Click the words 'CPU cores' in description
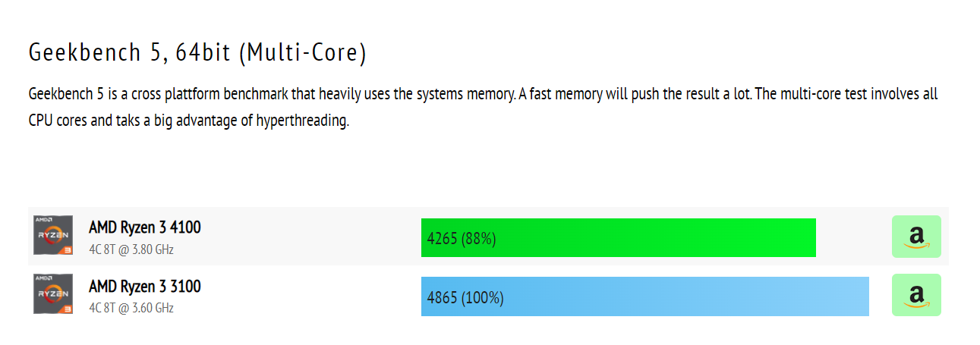Image resolution: width=980 pixels, height=345 pixels. 58,121
